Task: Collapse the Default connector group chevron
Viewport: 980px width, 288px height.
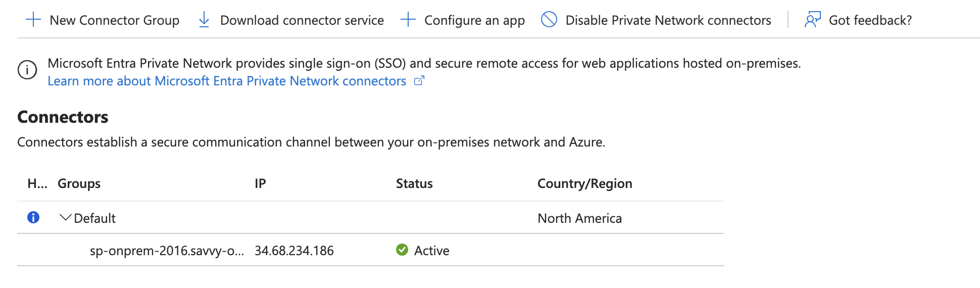Action: coord(65,218)
